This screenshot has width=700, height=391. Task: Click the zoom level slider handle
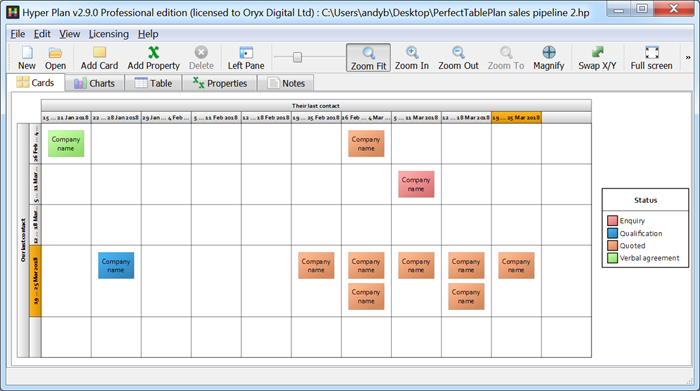point(297,57)
